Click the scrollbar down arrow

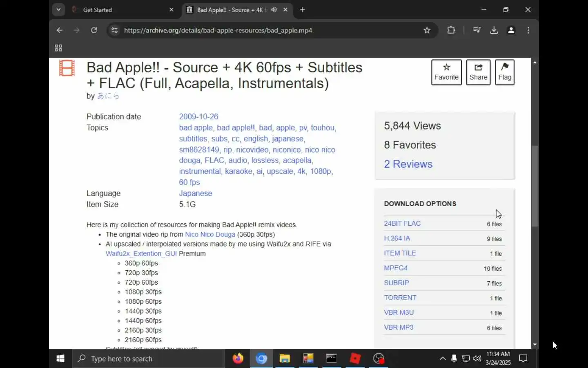[x=535, y=345]
